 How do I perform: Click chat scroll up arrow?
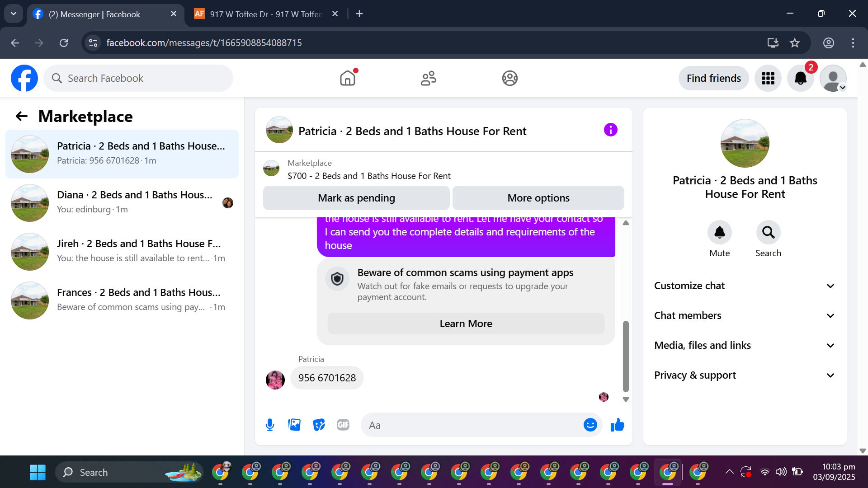pos(626,223)
